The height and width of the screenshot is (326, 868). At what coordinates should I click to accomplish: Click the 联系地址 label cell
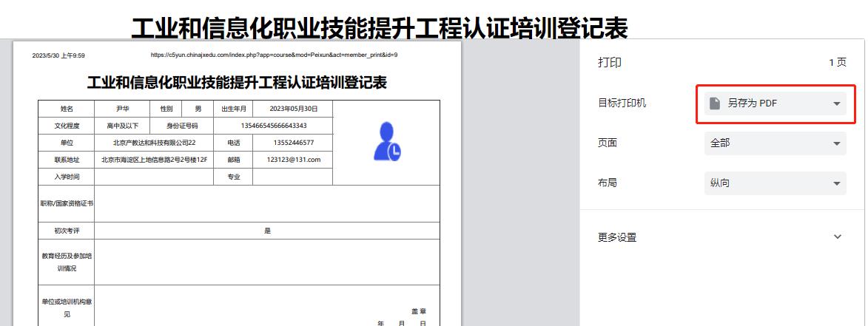[x=67, y=160]
